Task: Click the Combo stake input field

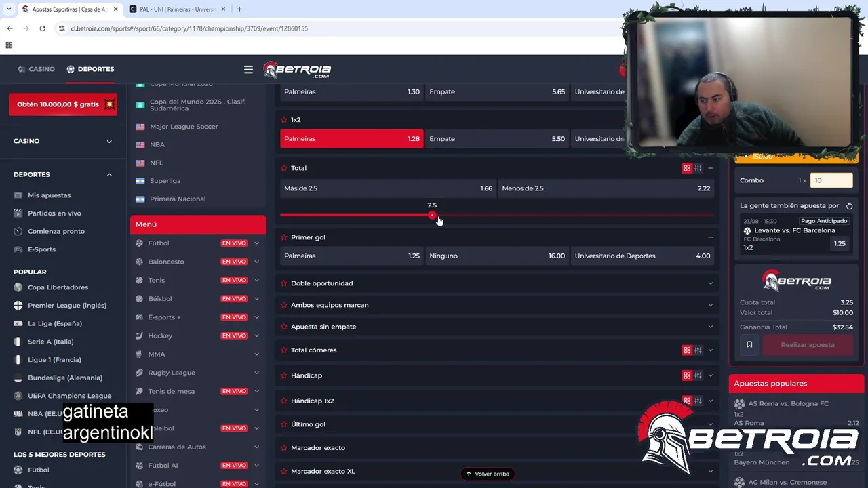Action: pyautogui.click(x=831, y=180)
